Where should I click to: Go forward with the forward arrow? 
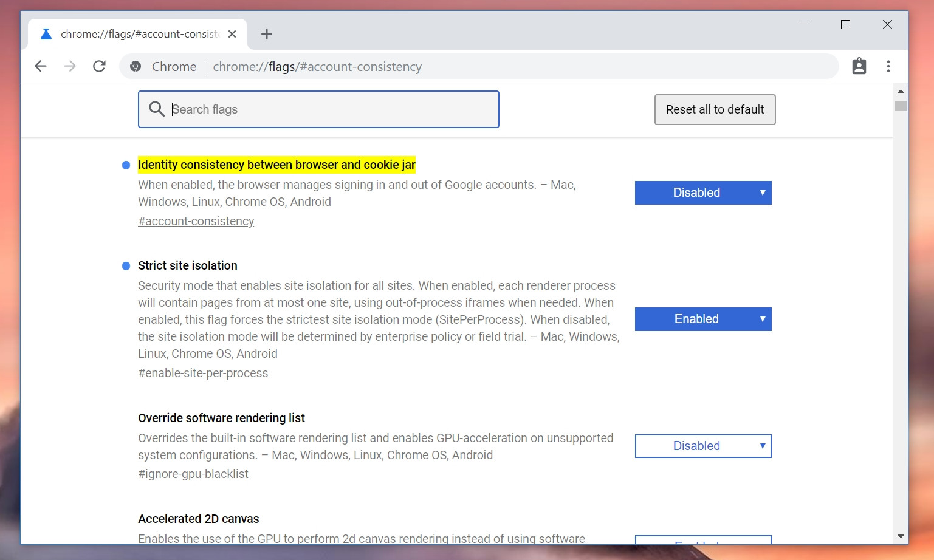click(x=70, y=66)
